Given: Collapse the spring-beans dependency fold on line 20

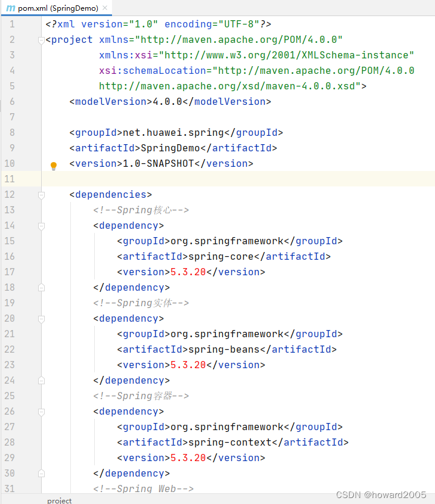Looking at the screenshot, I should coord(41,319).
